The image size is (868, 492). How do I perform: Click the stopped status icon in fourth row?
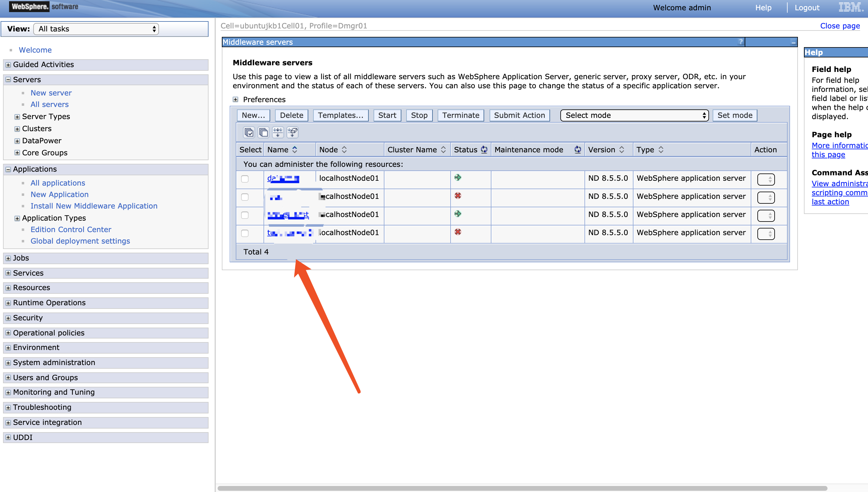pyautogui.click(x=458, y=232)
